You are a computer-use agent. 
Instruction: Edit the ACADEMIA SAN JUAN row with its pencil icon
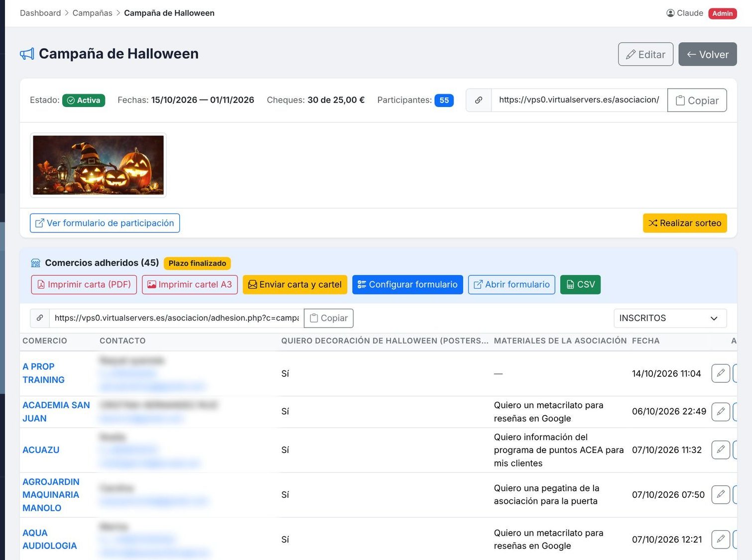[721, 412]
